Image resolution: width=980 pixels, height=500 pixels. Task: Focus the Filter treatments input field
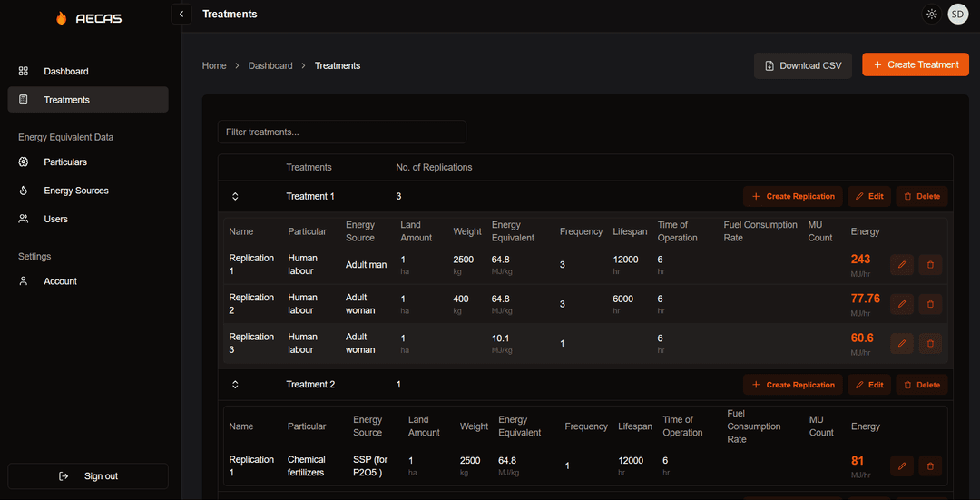tap(342, 132)
